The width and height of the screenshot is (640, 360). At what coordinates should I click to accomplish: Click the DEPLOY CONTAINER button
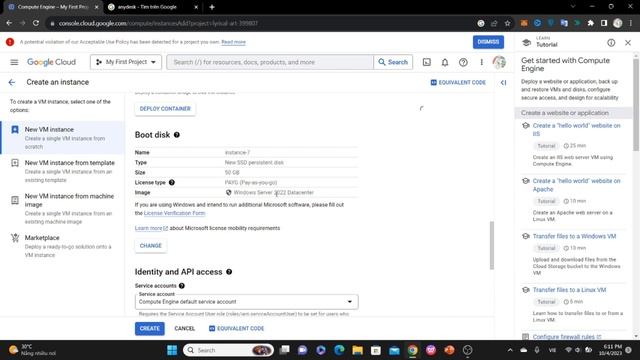165,109
